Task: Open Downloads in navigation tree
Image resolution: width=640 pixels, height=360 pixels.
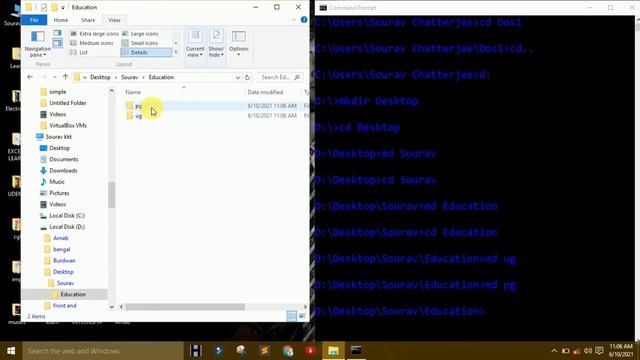Action: pyautogui.click(x=63, y=171)
